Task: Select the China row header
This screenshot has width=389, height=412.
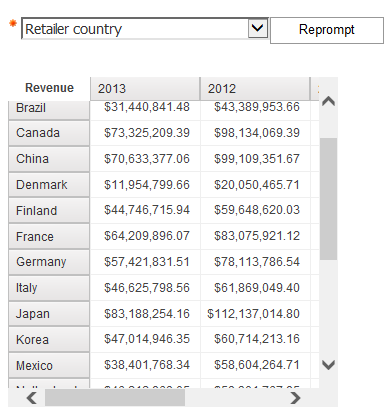Action: tap(49, 159)
